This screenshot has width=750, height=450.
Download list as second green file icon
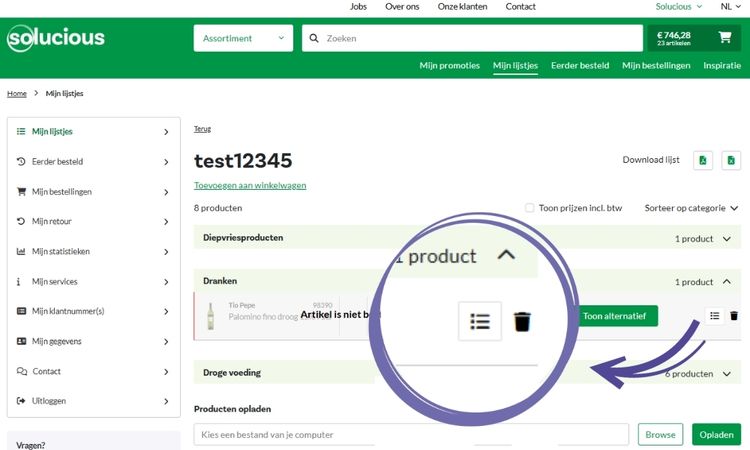click(731, 160)
